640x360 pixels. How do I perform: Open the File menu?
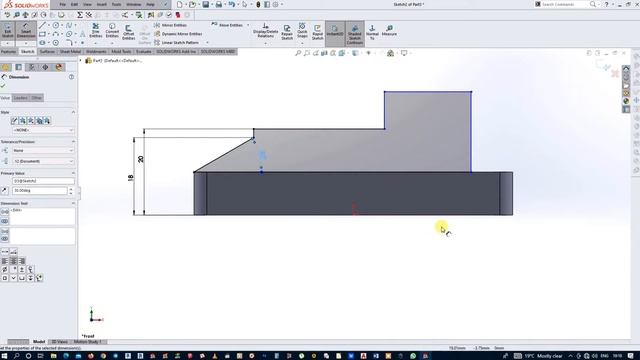62,4
